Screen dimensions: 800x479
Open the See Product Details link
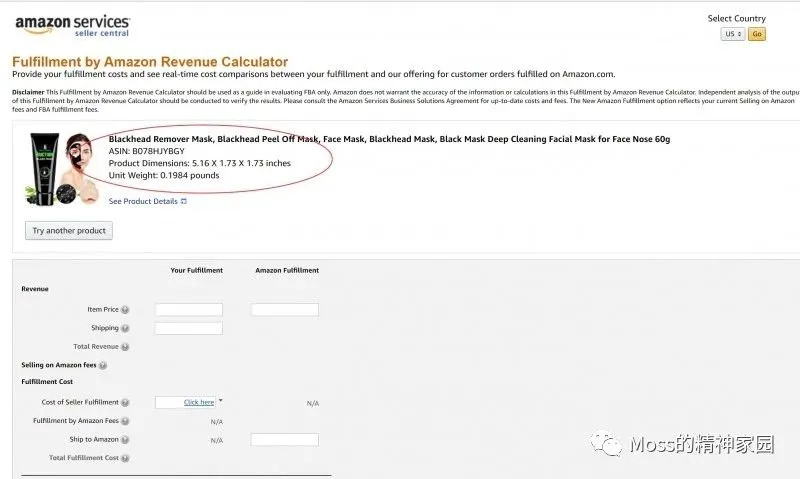click(x=143, y=201)
